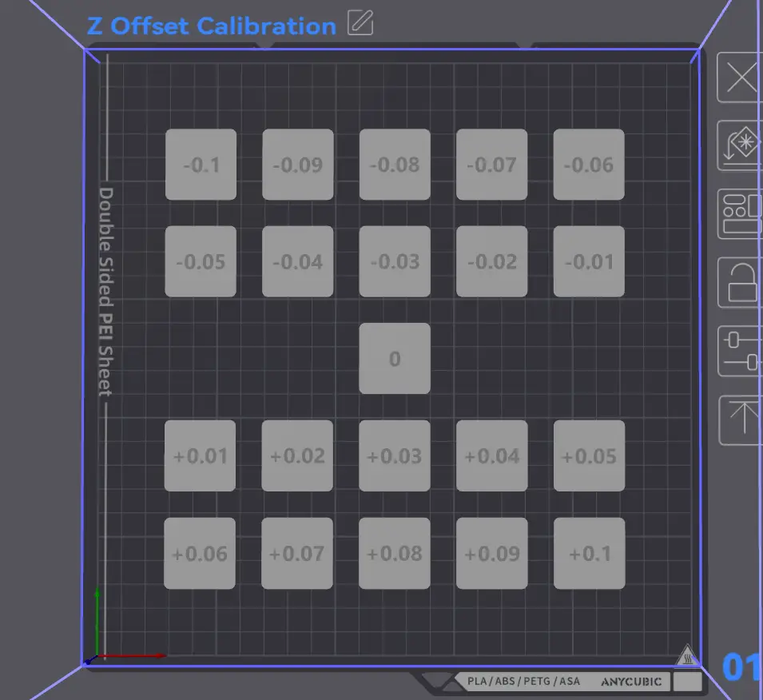Open the plate settings sliders icon
The height and width of the screenshot is (700, 763).
(x=740, y=351)
